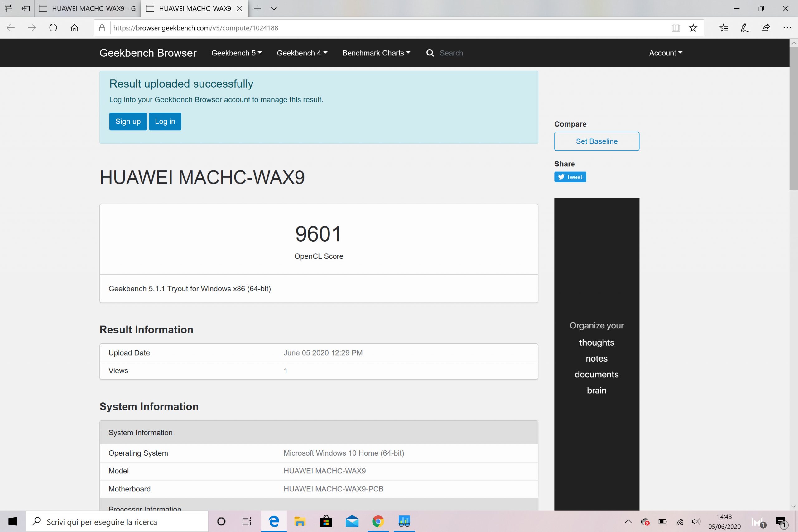This screenshot has width=798, height=532.
Task: Open Microsoft Store from taskbar
Action: tap(326, 521)
